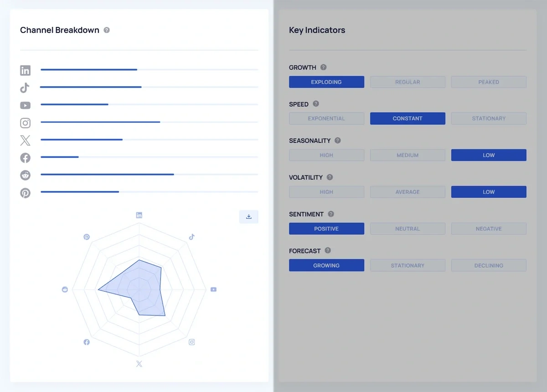Download the radar chart
547x392 pixels.
tap(248, 217)
